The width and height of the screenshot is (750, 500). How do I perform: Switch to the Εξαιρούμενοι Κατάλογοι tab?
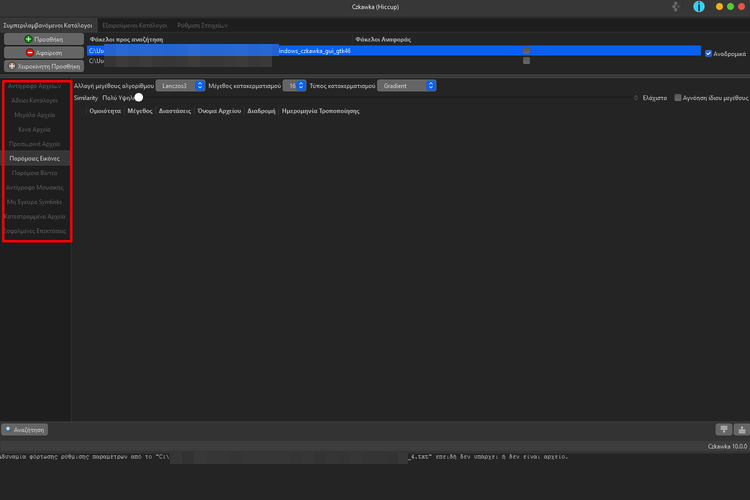coord(134,22)
